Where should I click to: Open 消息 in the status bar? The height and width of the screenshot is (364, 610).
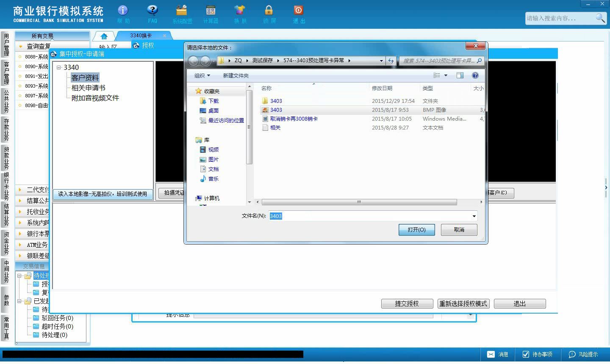498,354
